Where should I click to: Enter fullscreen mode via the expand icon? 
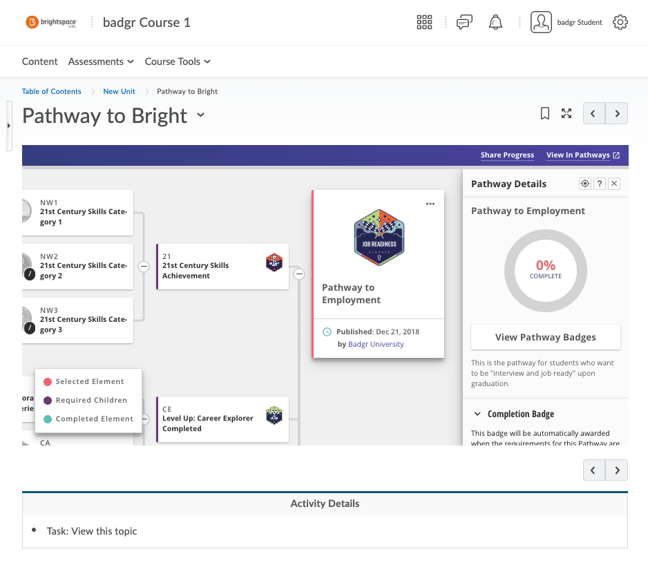click(566, 113)
